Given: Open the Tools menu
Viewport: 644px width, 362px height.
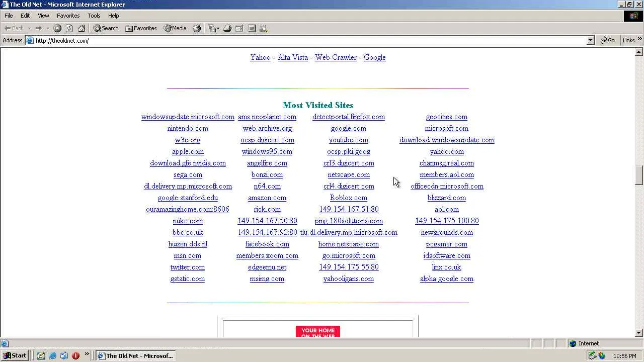Looking at the screenshot, I should coord(94,16).
